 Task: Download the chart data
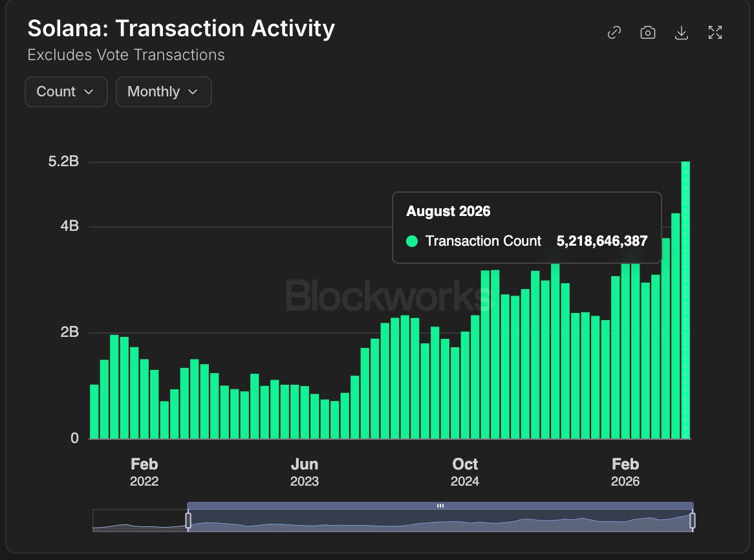point(682,33)
